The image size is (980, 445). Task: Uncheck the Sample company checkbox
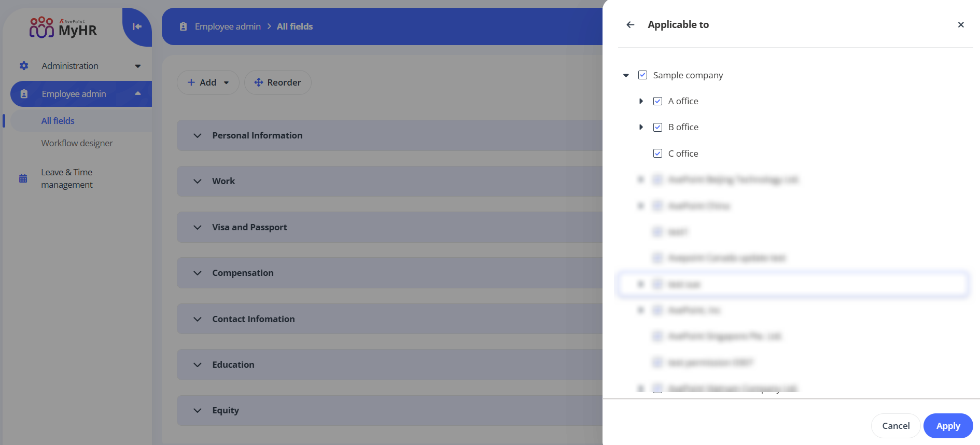(x=642, y=75)
